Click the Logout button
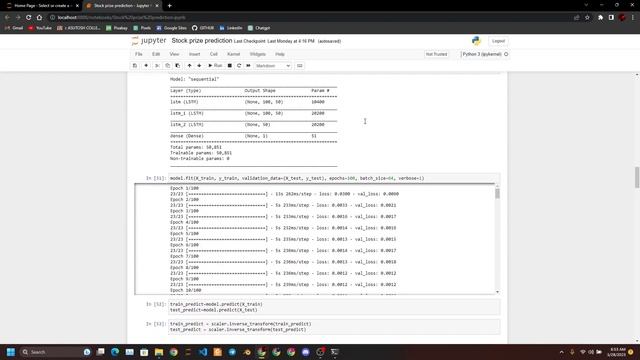This screenshot has height=360, width=640. 498,41
